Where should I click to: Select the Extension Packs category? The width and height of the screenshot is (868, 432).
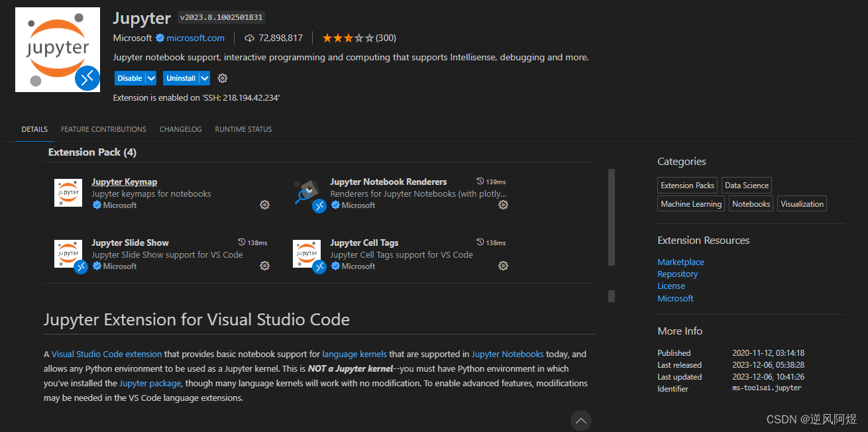coord(688,186)
